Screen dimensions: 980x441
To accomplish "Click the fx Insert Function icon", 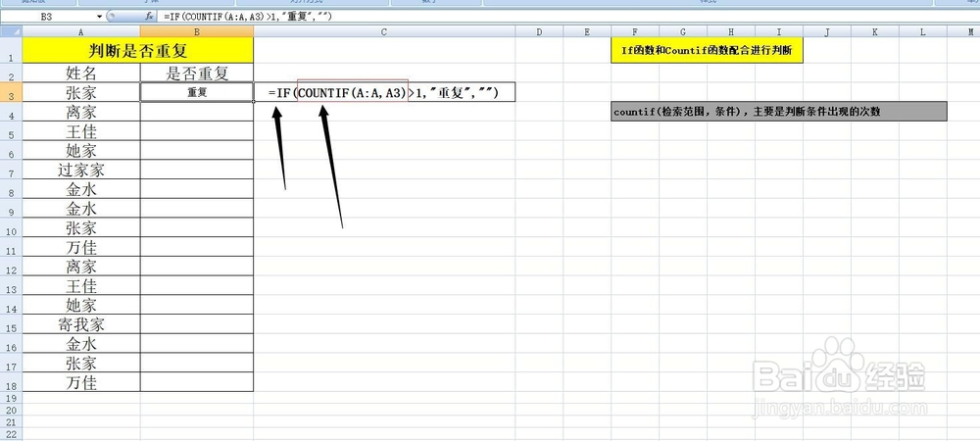I will 149,17.
